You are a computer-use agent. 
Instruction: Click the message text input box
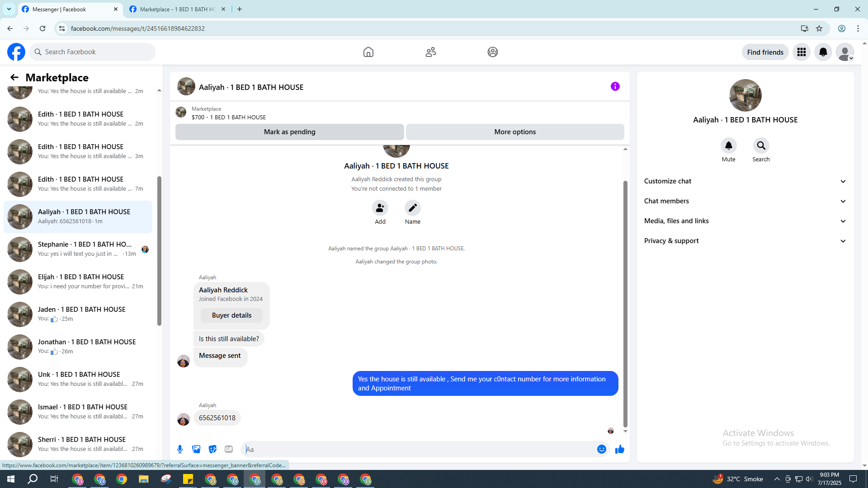pos(420,449)
